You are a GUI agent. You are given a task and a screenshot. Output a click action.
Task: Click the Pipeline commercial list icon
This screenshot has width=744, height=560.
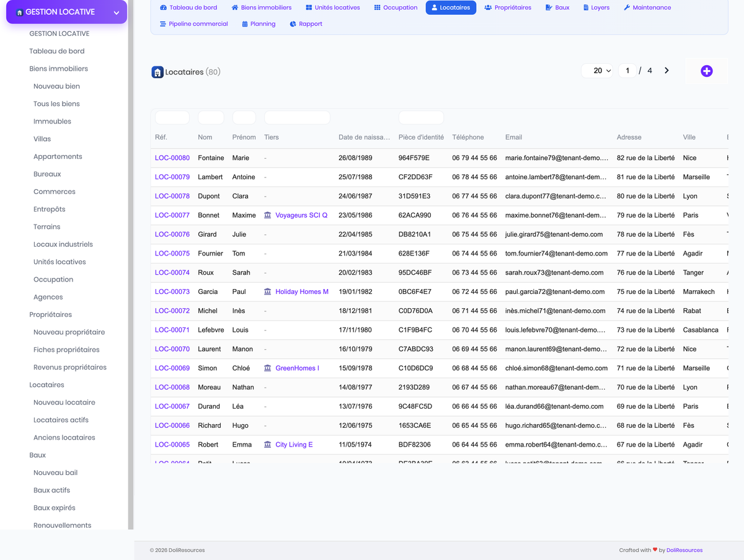click(x=163, y=24)
